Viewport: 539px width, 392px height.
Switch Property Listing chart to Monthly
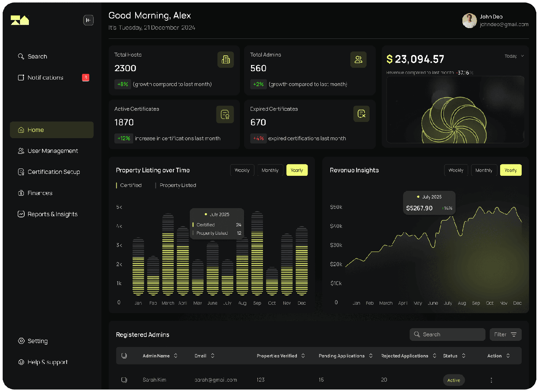tap(270, 170)
